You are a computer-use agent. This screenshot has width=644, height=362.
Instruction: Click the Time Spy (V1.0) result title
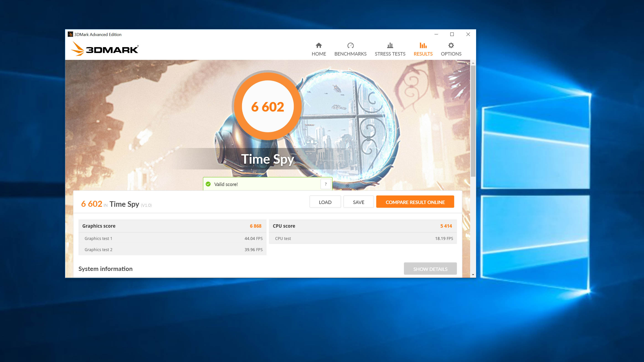coord(131,204)
